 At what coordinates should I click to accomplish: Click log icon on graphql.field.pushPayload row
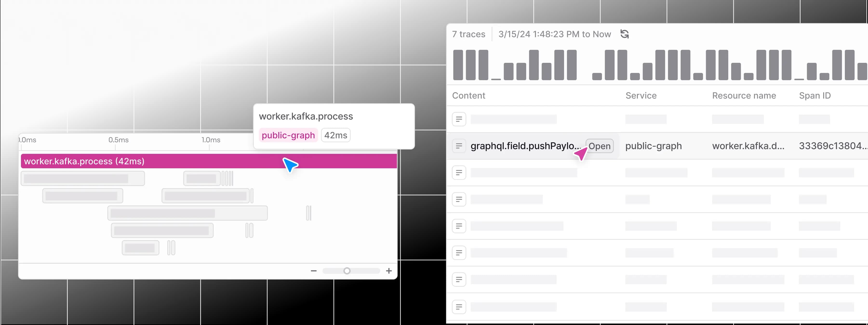[459, 146]
